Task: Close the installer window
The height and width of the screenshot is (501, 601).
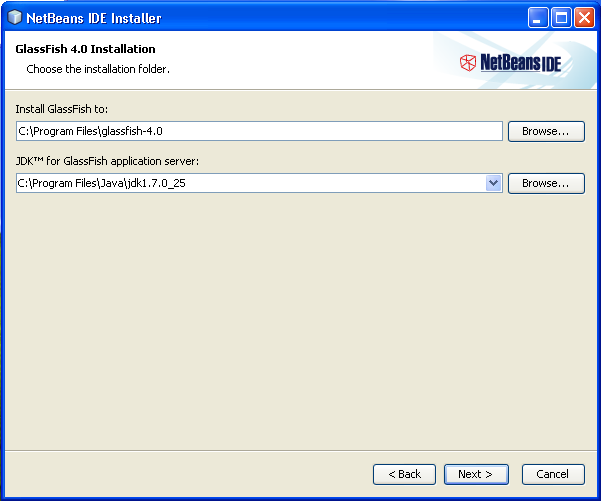Action: pos(584,18)
